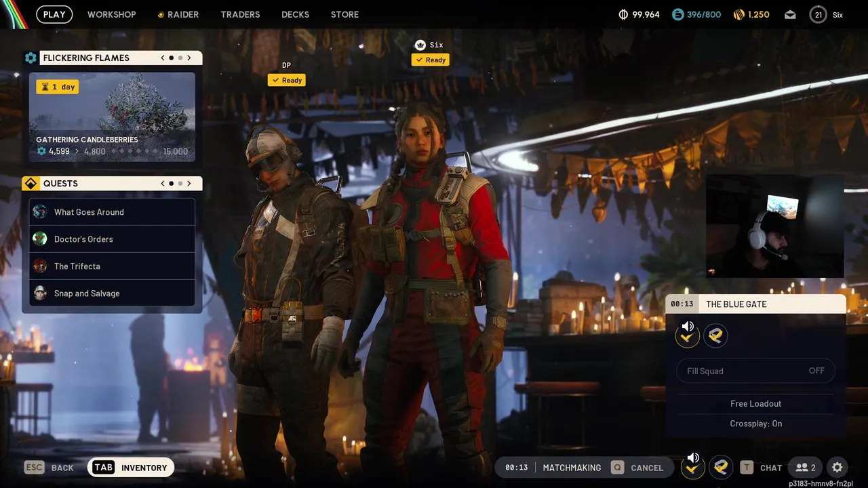Click the BACK button

pos(49,468)
